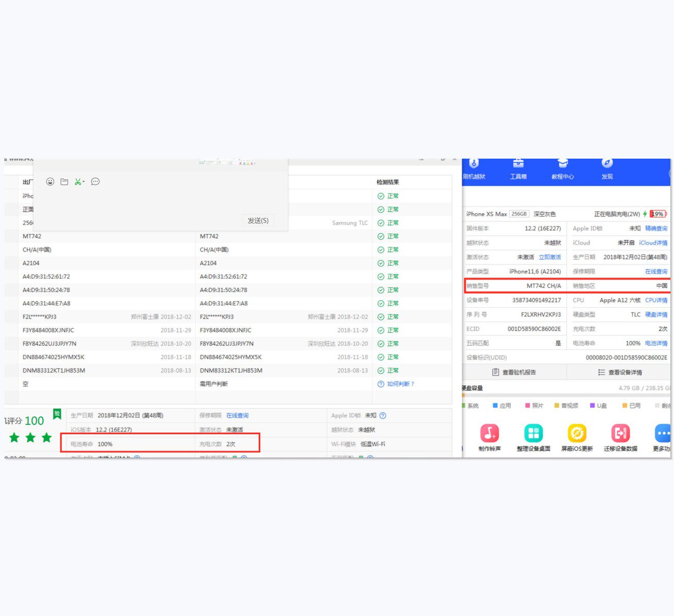The image size is (674, 616).
Task: Click the battery 19% indicator
Action: coord(658,214)
